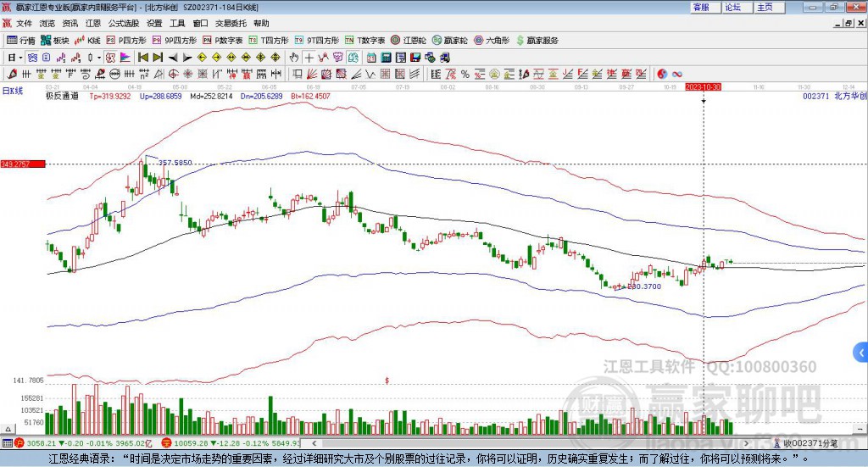The image size is (868, 467).
Task: Open the 资讯 menu
Action: [x=70, y=23]
